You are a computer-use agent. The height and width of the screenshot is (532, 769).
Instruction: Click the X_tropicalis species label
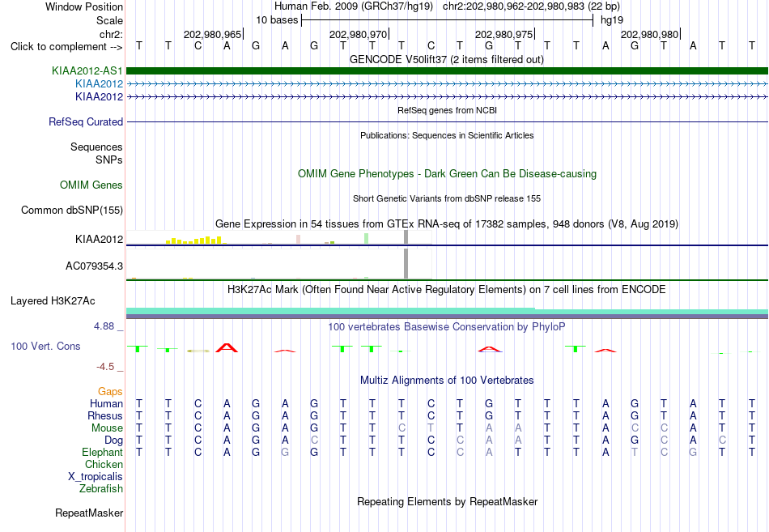click(96, 477)
